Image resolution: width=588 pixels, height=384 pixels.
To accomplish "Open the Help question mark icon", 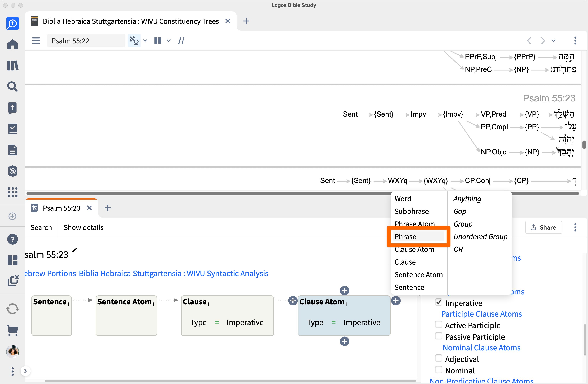I will pyautogui.click(x=12, y=239).
